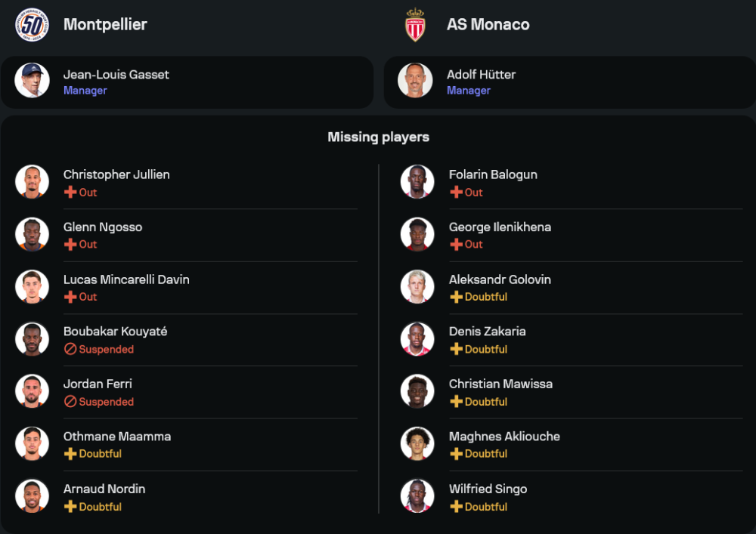756x534 pixels.
Task: Click the AS Monaco club crest
Action: tap(415, 24)
